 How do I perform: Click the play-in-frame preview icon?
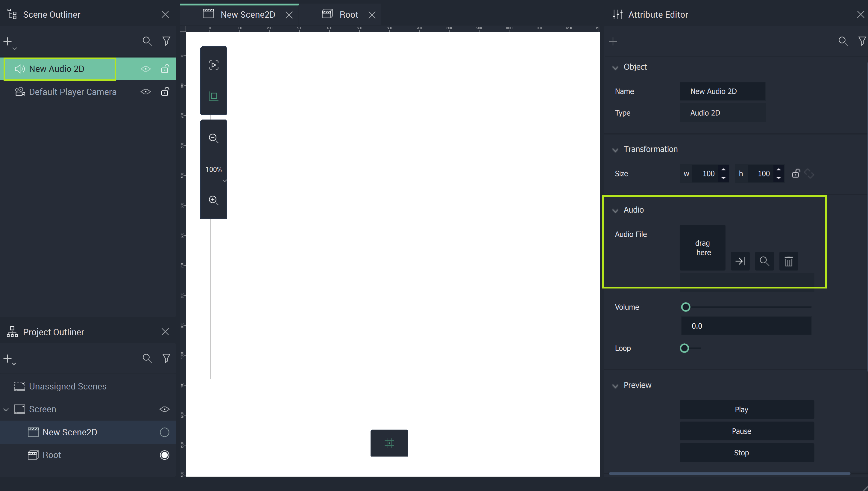pyautogui.click(x=213, y=65)
